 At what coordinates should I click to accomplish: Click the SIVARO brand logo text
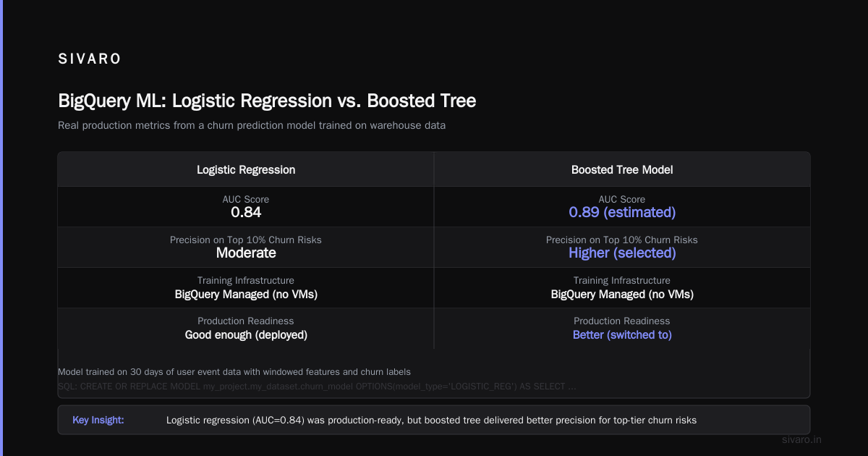pos(90,59)
